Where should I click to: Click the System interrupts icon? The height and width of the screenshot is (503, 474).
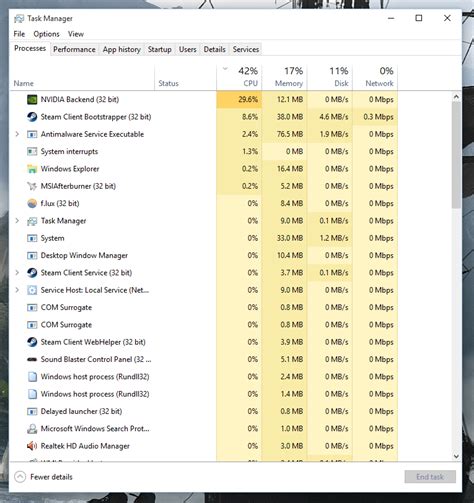tap(32, 151)
